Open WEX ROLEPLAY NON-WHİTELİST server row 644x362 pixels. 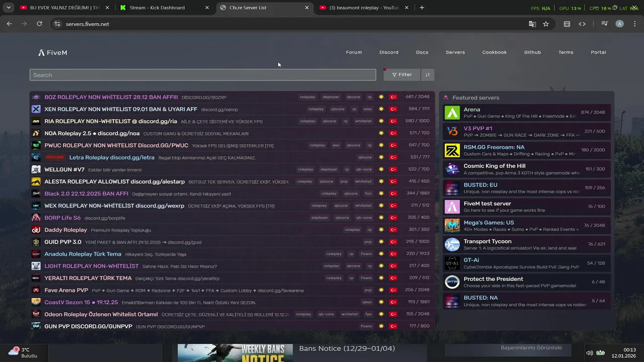pos(232,206)
